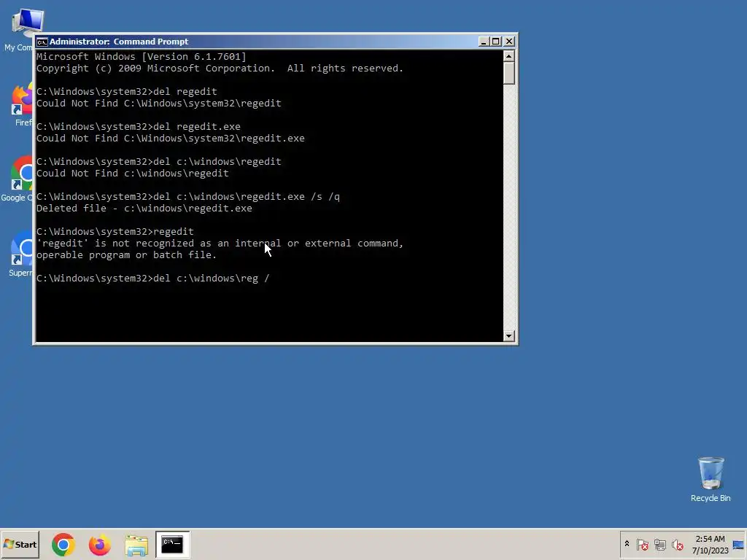Click the 'operable program or batch file.' line

127,255
